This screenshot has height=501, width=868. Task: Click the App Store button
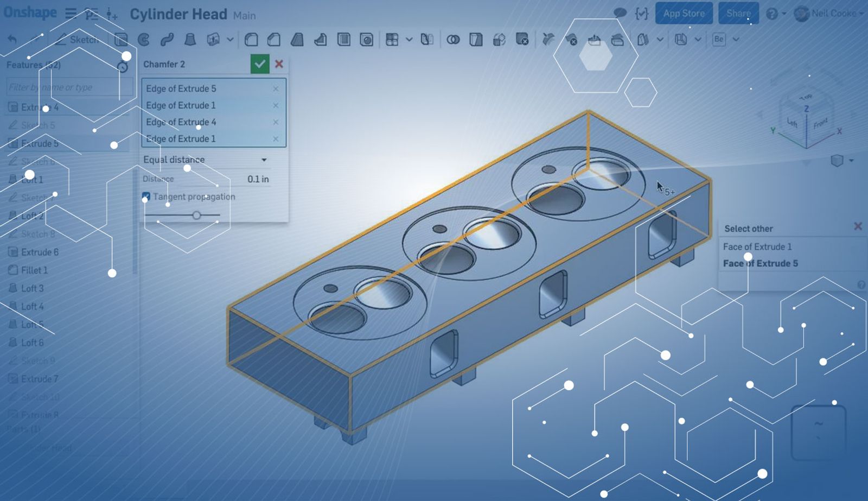tap(684, 14)
